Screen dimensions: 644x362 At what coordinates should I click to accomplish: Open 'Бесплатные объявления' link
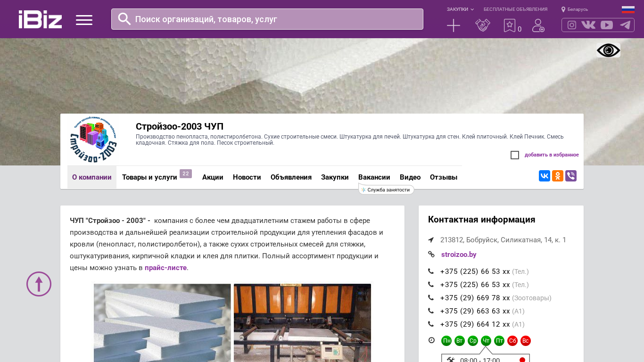(x=515, y=9)
